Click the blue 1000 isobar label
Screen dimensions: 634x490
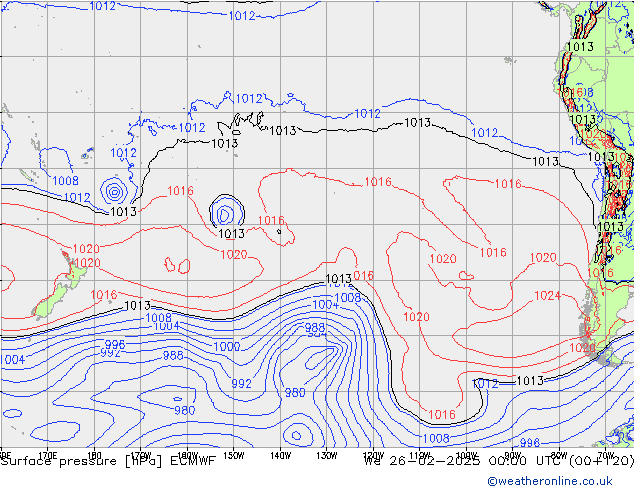point(226,346)
